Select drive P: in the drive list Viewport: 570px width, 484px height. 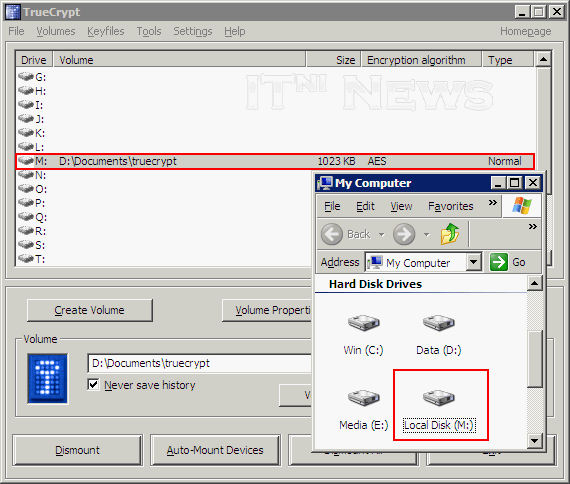(32, 203)
